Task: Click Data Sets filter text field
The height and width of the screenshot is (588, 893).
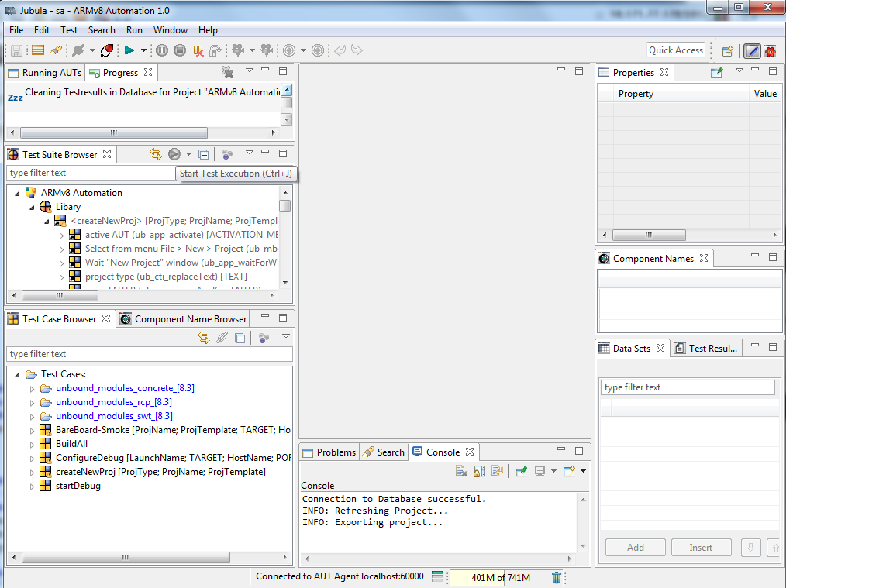Action: [x=688, y=387]
